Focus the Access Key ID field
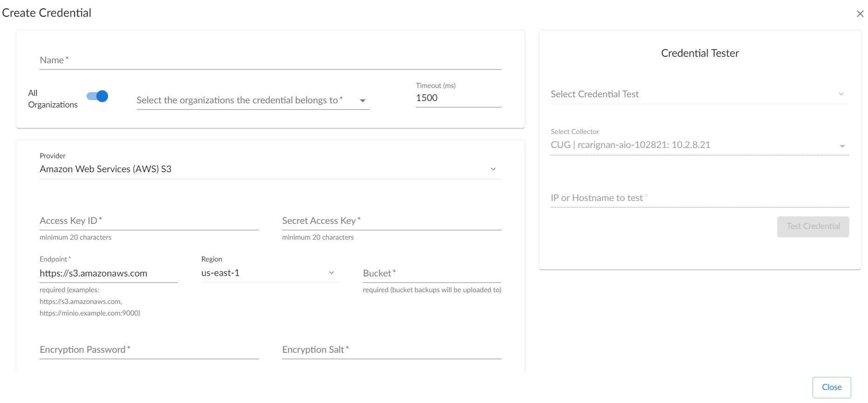This screenshot has width=868, height=403. pos(149,221)
